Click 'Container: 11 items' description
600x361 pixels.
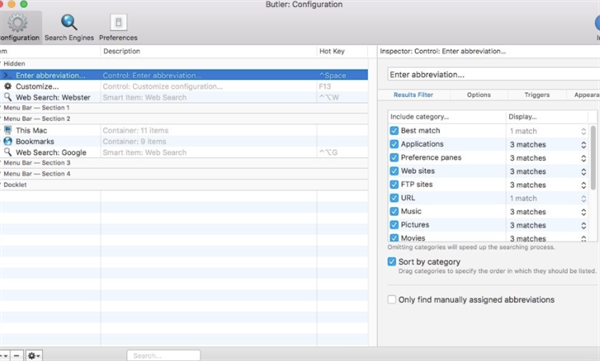[x=135, y=131]
